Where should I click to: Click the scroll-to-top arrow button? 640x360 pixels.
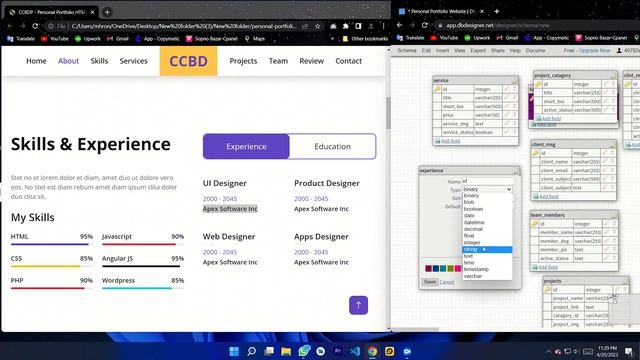[358, 305]
